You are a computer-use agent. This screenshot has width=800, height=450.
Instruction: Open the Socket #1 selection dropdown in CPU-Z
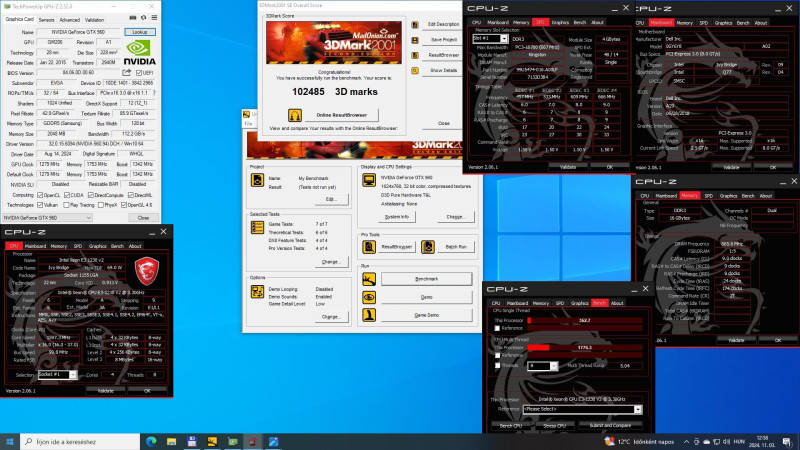pyautogui.click(x=57, y=375)
